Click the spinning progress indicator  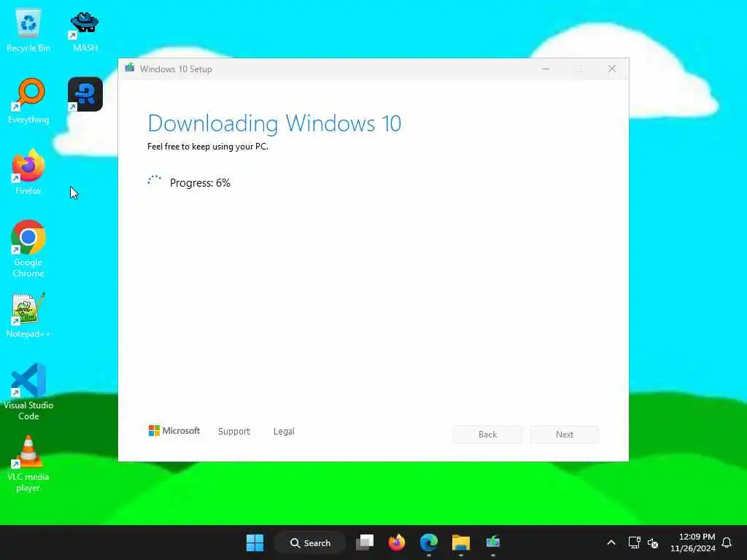pos(155,181)
